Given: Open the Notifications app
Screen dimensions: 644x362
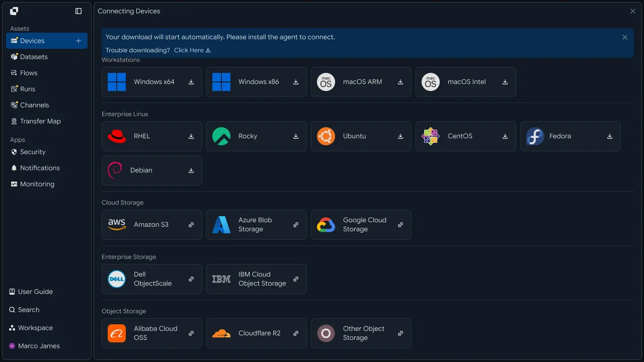Looking at the screenshot, I should coord(47,168).
